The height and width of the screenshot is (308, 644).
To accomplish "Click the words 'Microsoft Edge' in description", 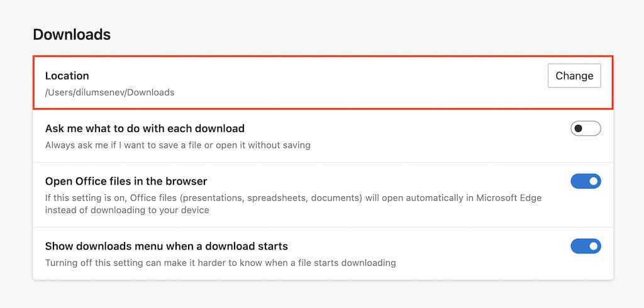I will 510,198.
